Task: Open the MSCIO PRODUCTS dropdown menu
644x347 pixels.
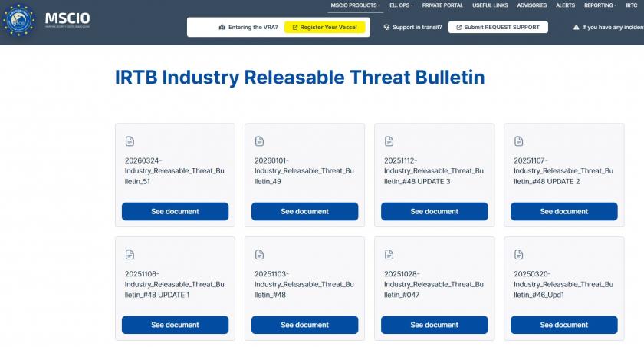Action: [355, 5]
